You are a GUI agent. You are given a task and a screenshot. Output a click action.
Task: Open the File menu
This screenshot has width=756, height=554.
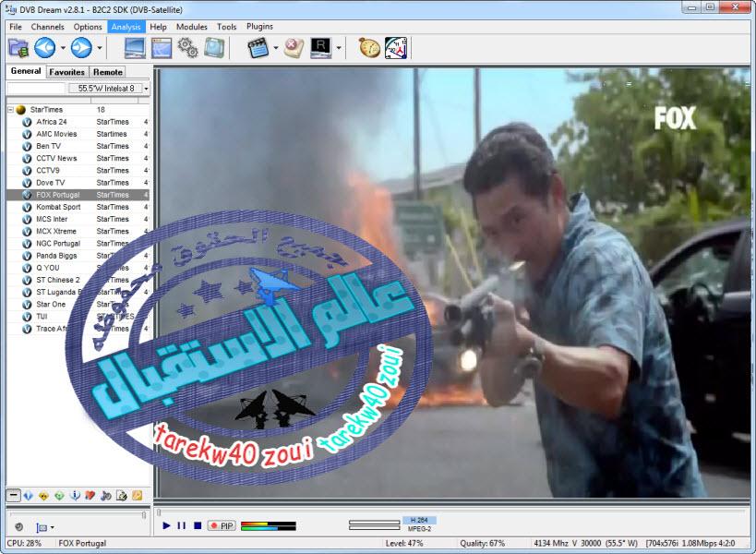coord(16,27)
